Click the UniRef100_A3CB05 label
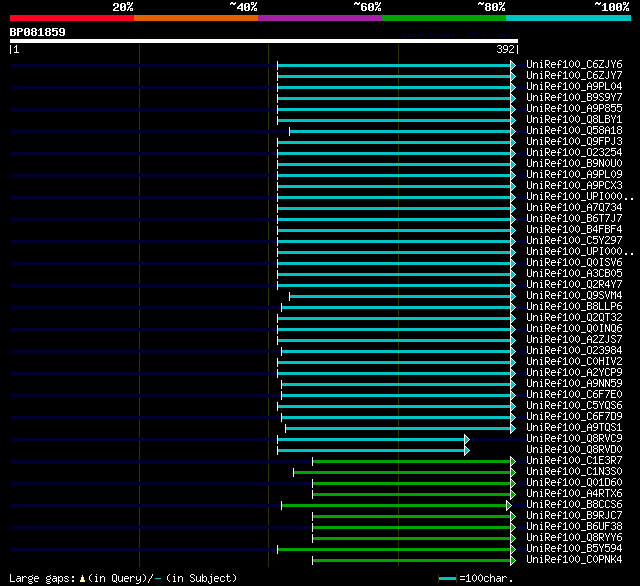This screenshot has height=586, width=640. pyautogui.click(x=574, y=274)
